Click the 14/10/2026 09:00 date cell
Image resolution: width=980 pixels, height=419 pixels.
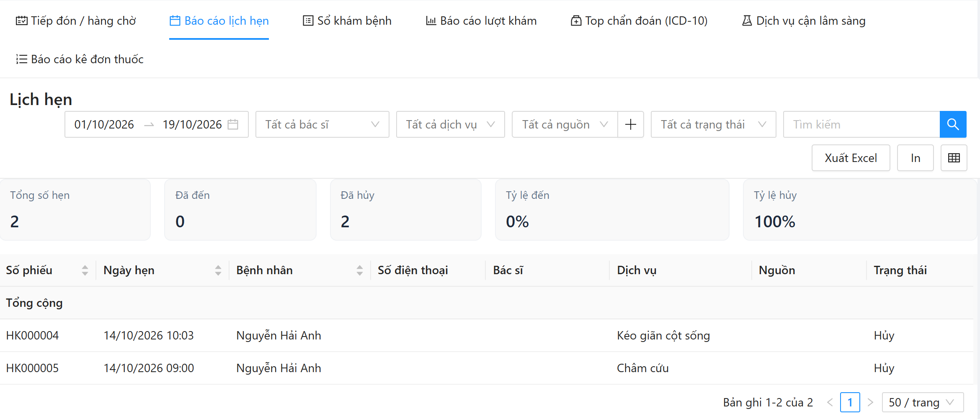[x=149, y=368]
